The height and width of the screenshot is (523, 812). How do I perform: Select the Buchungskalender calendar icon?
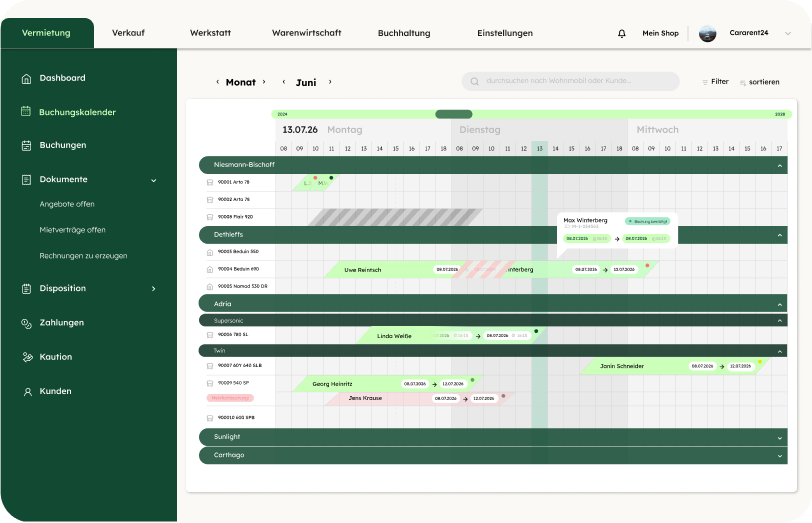pos(27,112)
